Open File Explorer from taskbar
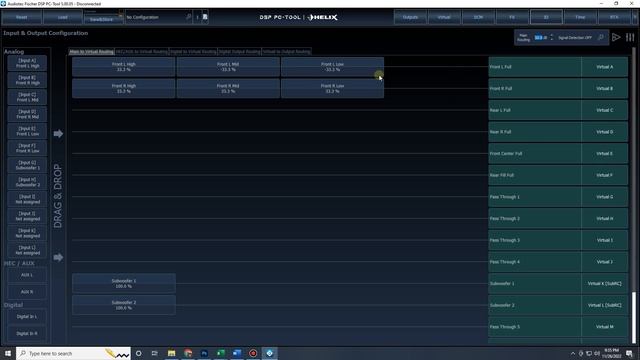Image resolution: width=640 pixels, height=360 pixels. click(171, 353)
